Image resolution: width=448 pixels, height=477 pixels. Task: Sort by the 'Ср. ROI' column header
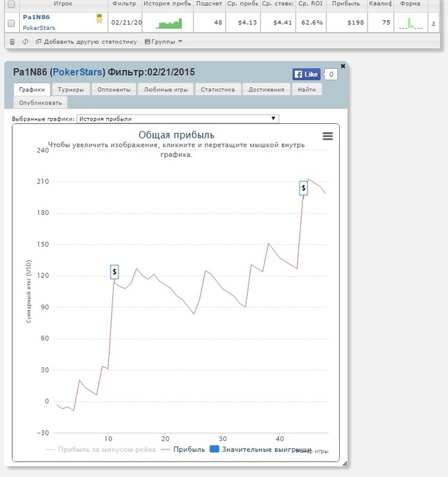(310, 3)
